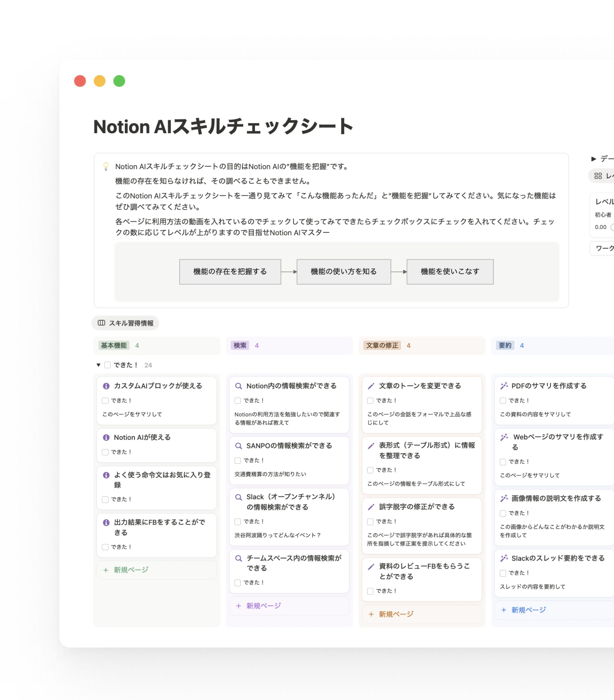Check できた！ group header checkbox
The height and width of the screenshot is (700, 614).
[108, 365]
